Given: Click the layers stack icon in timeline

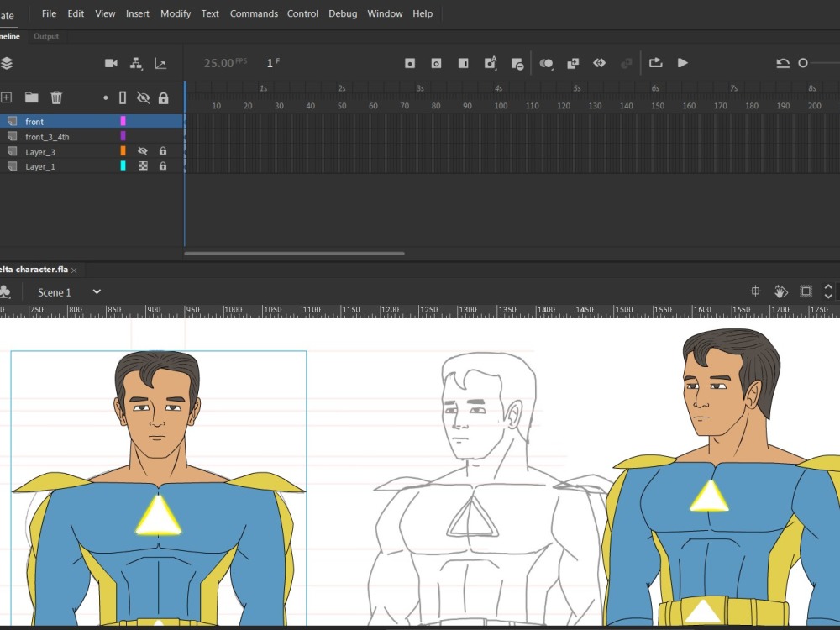Looking at the screenshot, I should tap(7, 63).
